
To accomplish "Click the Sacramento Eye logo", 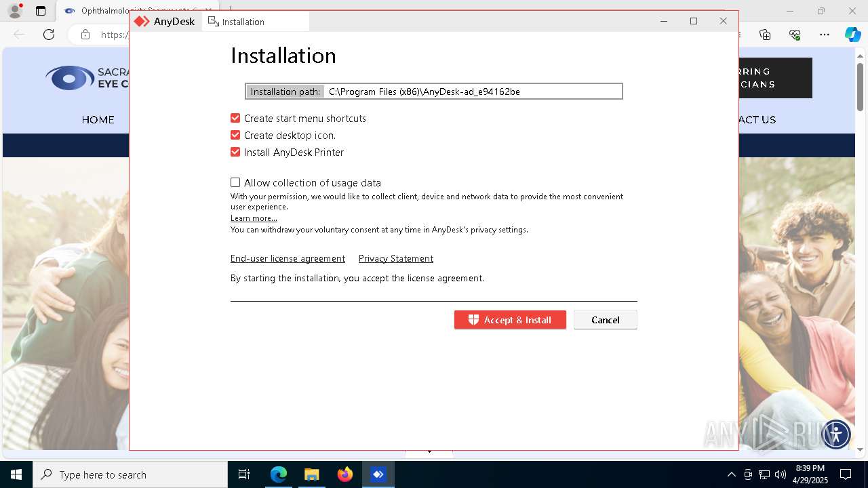I will [87, 78].
